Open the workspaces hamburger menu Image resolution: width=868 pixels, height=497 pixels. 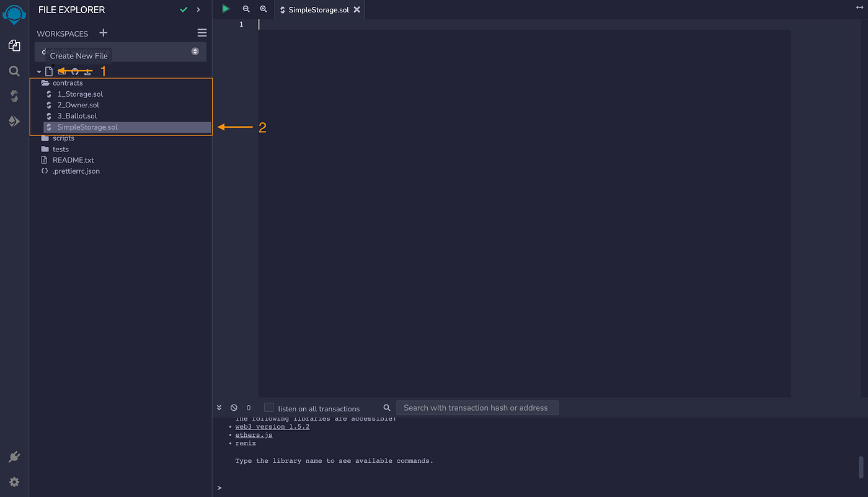click(202, 33)
